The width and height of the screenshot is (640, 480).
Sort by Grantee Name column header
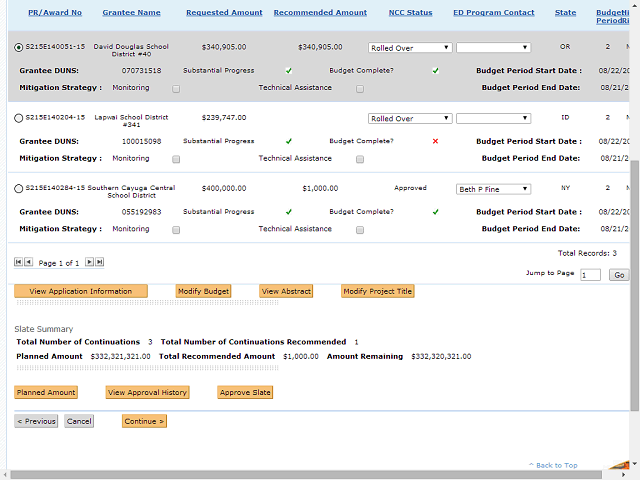pos(131,13)
